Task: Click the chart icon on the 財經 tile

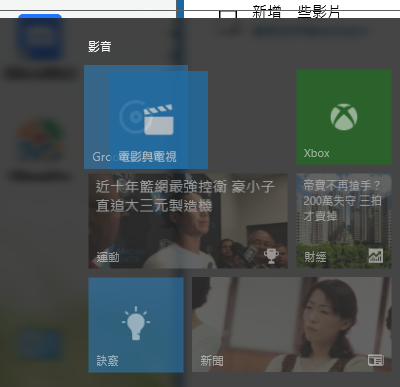Action: [x=376, y=256]
